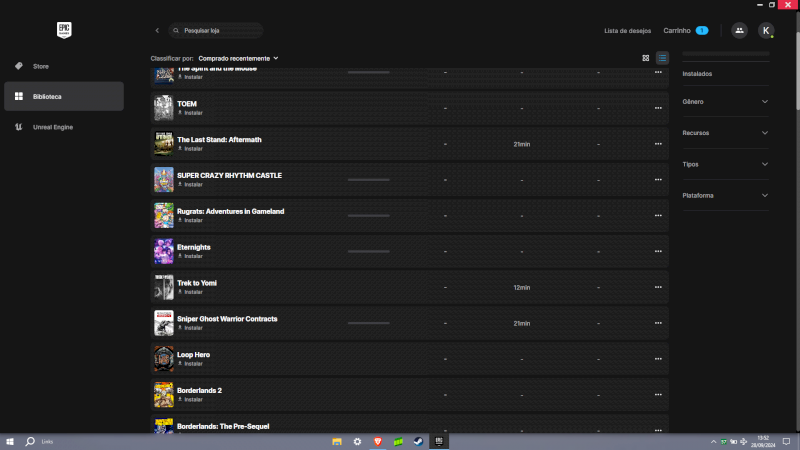Open Lista de desejos
The image size is (800, 450).
[628, 31]
